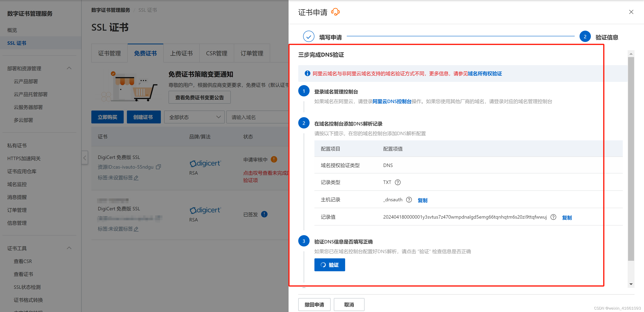Click help icon beside _dnsauth host record
Viewport: 644px width, 312px height.
[409, 200]
